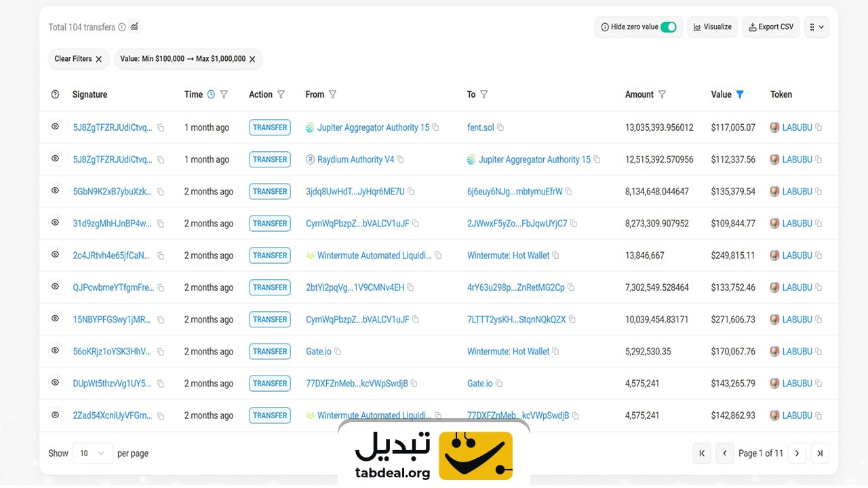Open signature link DUpWt5thzvVg1UY5
The height and width of the screenshot is (488, 868).
pos(112,384)
